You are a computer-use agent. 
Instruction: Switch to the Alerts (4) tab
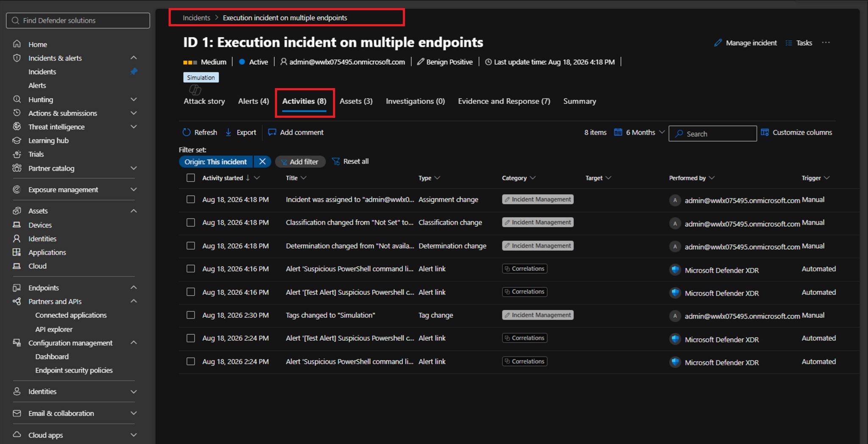click(x=253, y=101)
